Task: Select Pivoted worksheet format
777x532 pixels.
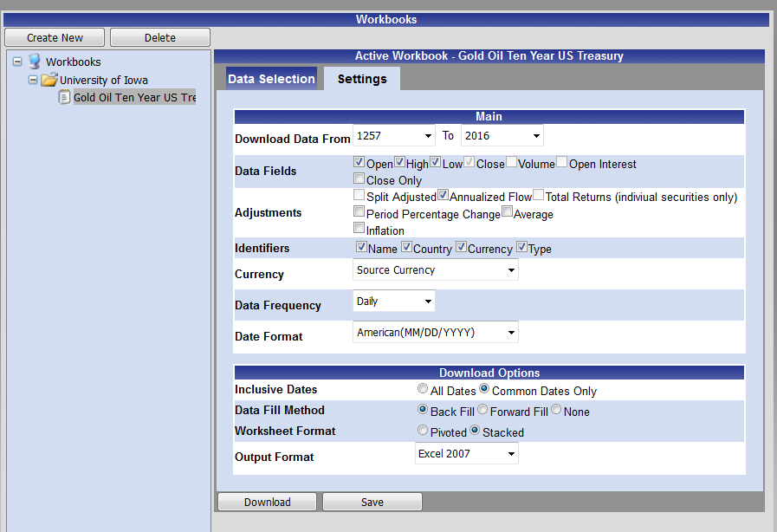Action: coord(423,431)
